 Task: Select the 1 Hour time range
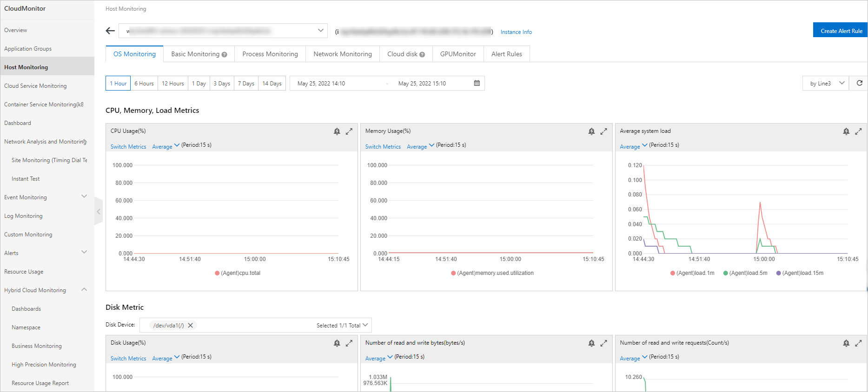coord(118,83)
